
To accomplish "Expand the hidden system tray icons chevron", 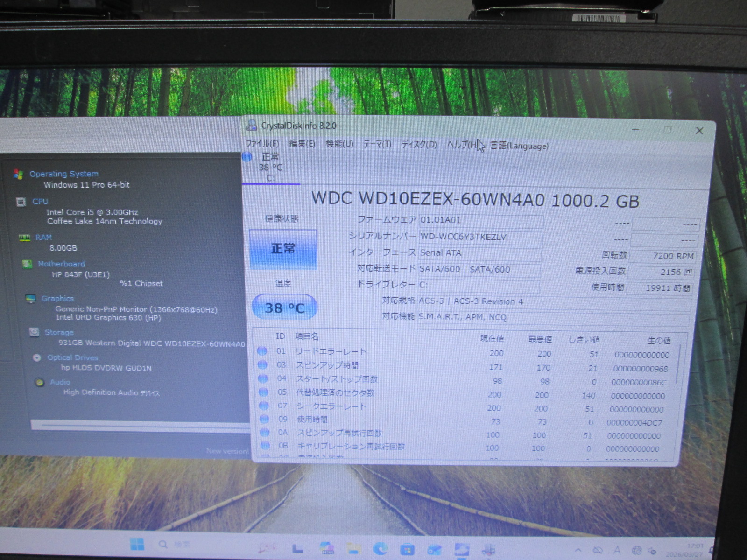I will click(578, 550).
